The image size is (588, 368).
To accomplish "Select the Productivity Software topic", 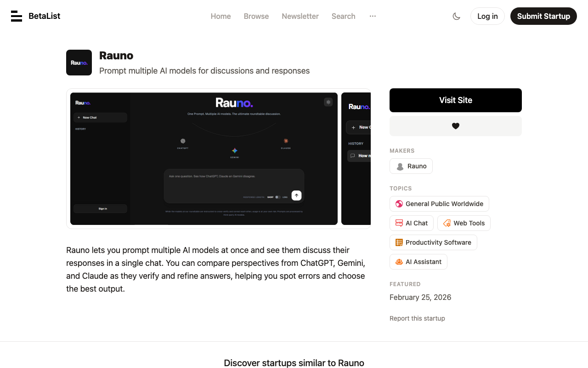I will [433, 242].
